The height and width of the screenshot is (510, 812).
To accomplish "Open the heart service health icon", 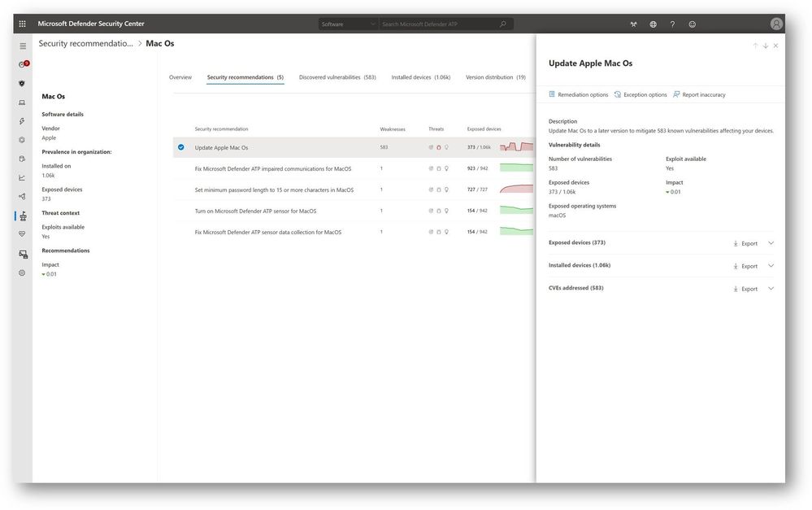I will 22,233.
